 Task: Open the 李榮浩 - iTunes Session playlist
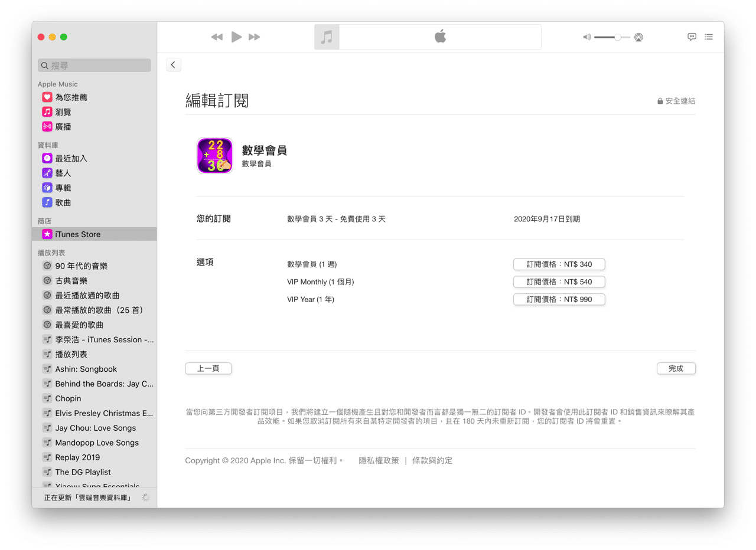tap(94, 339)
